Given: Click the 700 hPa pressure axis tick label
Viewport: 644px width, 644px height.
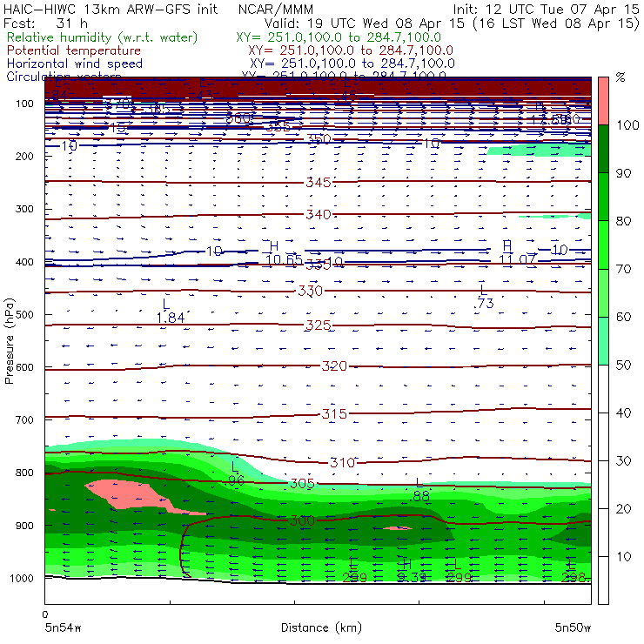Looking at the screenshot, I should pos(24,419).
